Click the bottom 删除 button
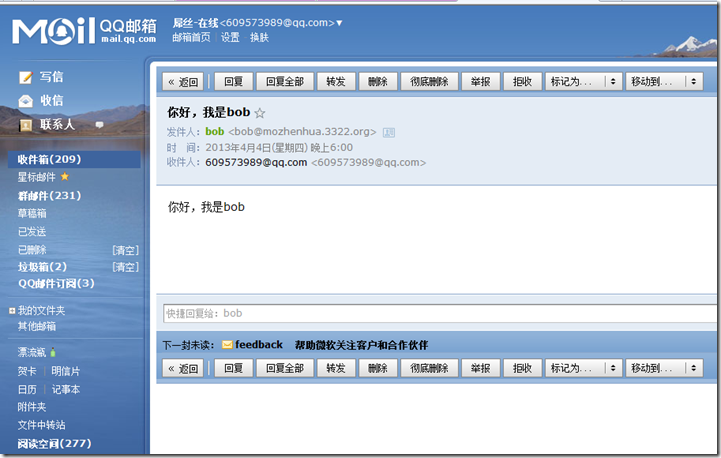721x458 pixels. [378, 368]
